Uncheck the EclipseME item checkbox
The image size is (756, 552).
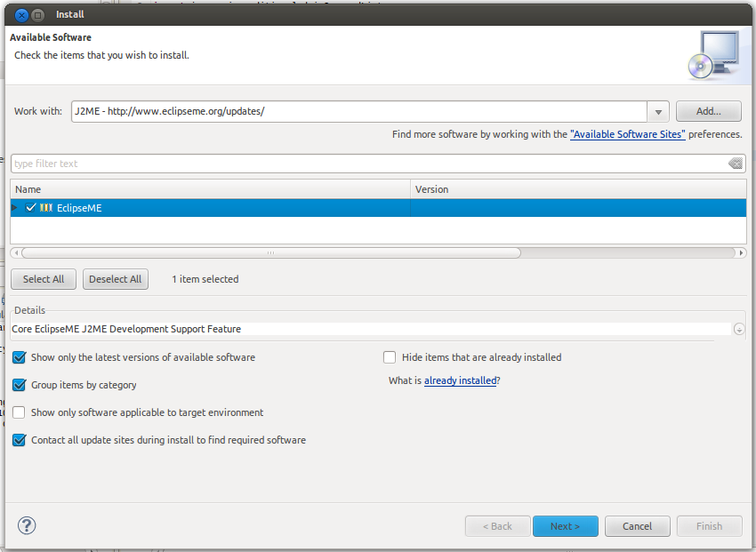pyautogui.click(x=31, y=208)
